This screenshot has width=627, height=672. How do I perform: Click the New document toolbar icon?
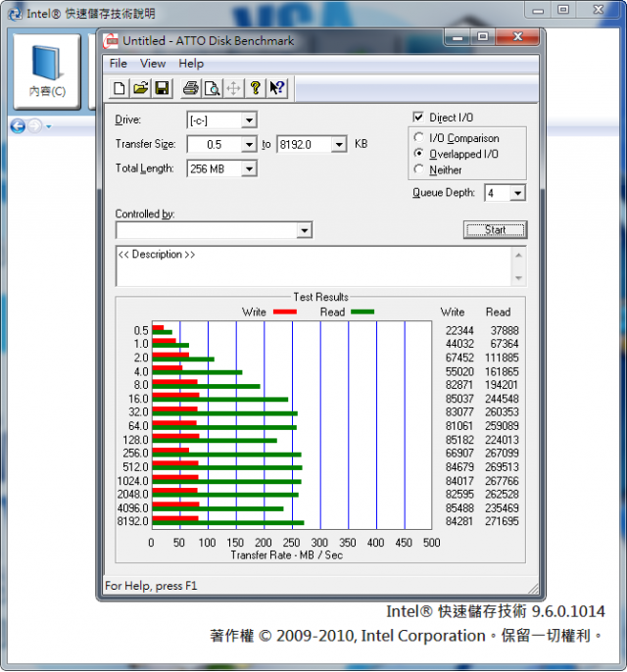point(119,88)
